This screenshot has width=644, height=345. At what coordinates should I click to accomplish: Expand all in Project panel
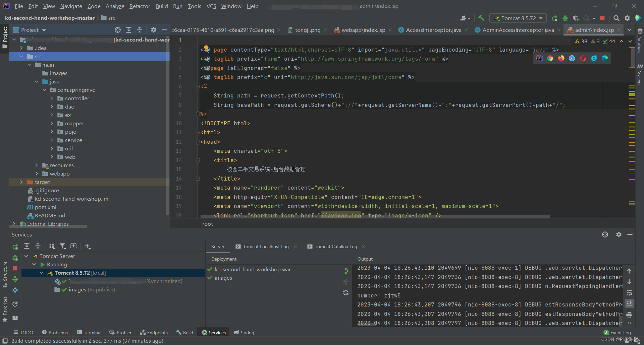point(129,30)
